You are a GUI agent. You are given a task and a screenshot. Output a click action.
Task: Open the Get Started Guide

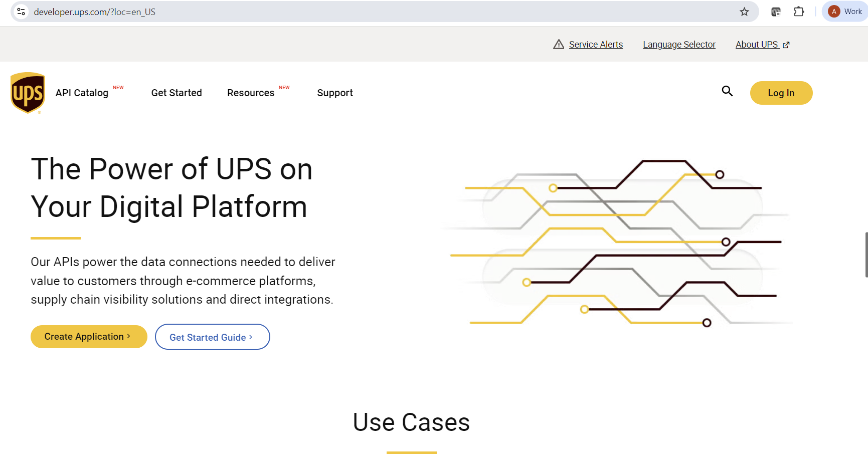point(213,337)
